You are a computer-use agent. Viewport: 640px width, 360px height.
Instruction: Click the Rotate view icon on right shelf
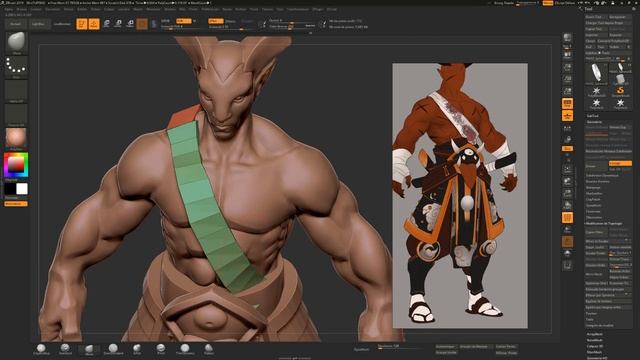click(x=567, y=205)
